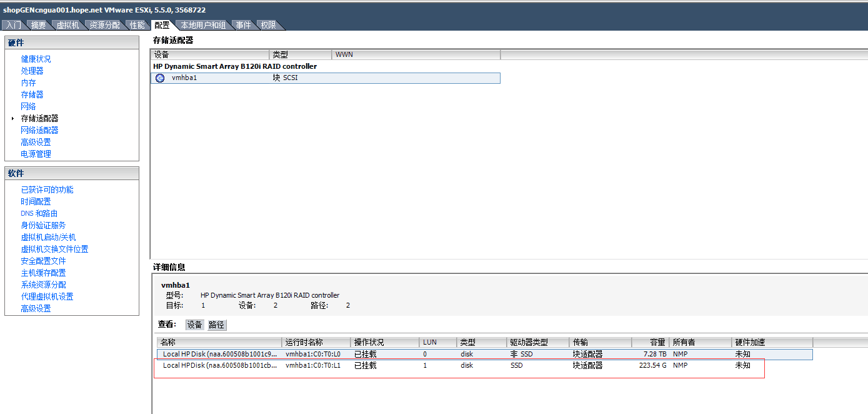Switch to the 性能 tab
The image size is (868, 414).
click(x=137, y=25)
